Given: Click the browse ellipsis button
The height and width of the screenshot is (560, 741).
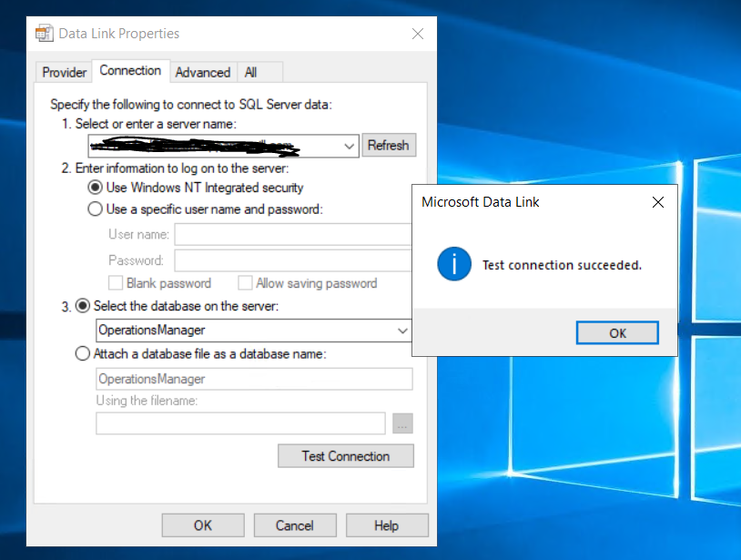Looking at the screenshot, I should coord(402,423).
